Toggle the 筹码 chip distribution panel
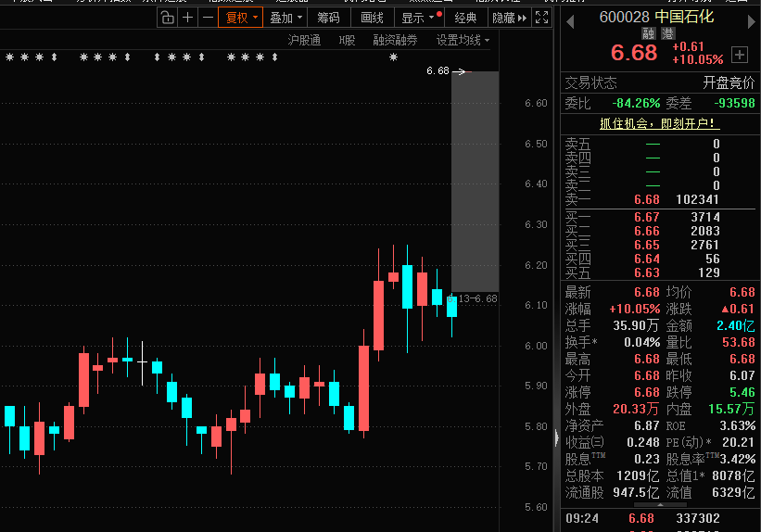Screen dimensions: 761x532 click(x=328, y=17)
